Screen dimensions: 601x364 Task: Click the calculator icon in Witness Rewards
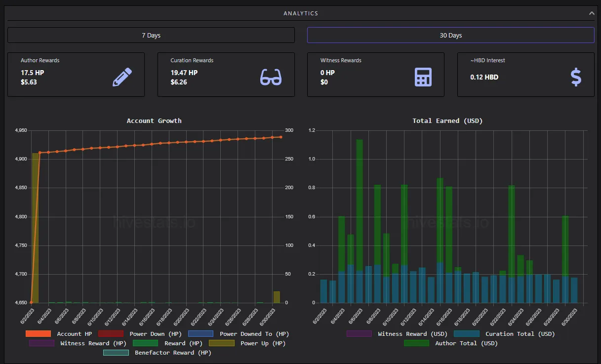(x=423, y=78)
